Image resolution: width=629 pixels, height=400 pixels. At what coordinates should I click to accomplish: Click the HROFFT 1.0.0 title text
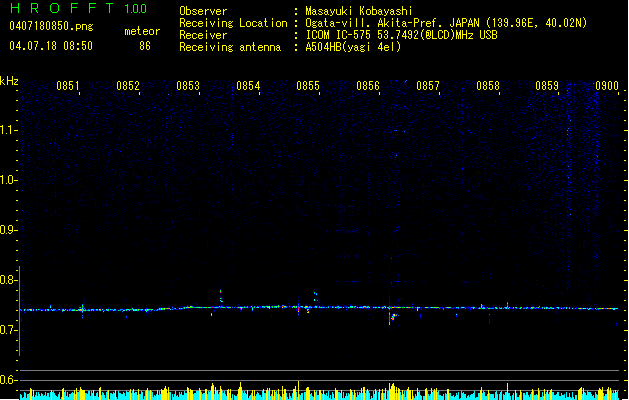coord(79,8)
